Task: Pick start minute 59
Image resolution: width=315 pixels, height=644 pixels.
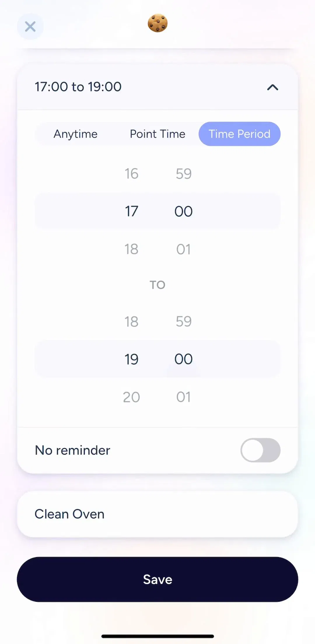Action: point(183,174)
